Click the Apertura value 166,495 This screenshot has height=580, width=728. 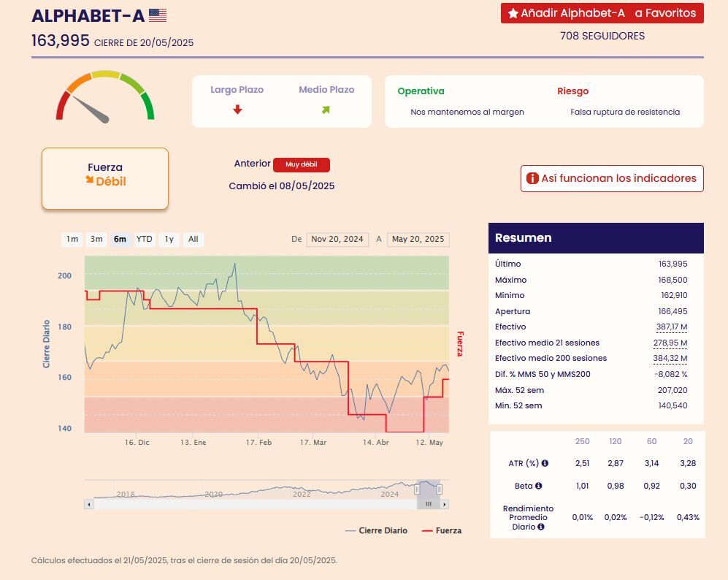pyautogui.click(x=673, y=311)
